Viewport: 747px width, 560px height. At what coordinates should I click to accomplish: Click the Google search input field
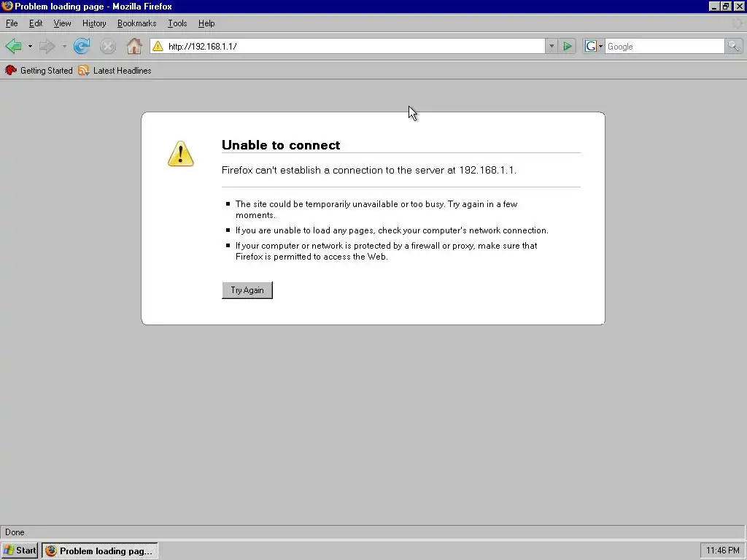[x=665, y=46]
